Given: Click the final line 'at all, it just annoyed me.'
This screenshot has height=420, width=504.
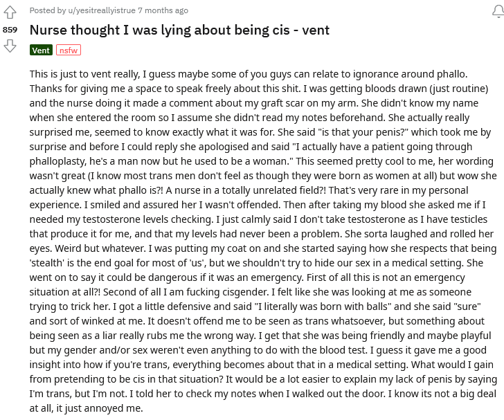Looking at the screenshot, I should pyautogui.click(x=86, y=408).
